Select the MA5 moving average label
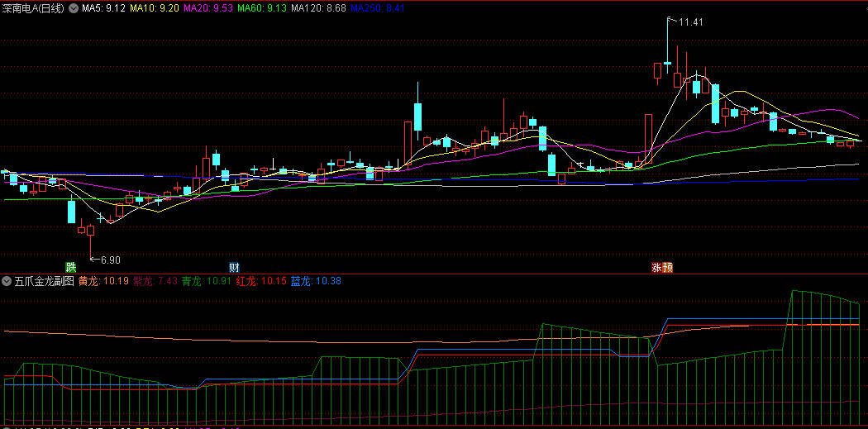Screen dimensions: 868x429 coord(103,7)
